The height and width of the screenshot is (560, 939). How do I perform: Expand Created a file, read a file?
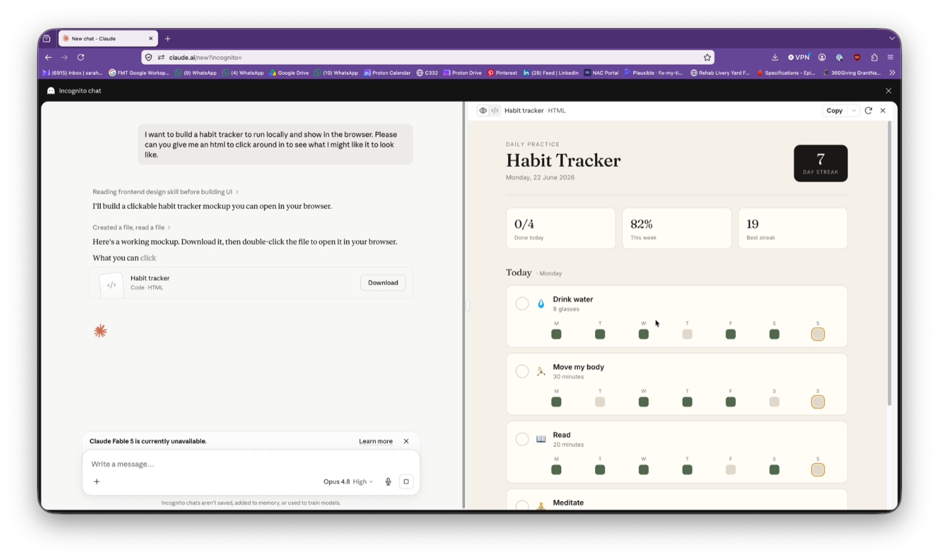[131, 228]
